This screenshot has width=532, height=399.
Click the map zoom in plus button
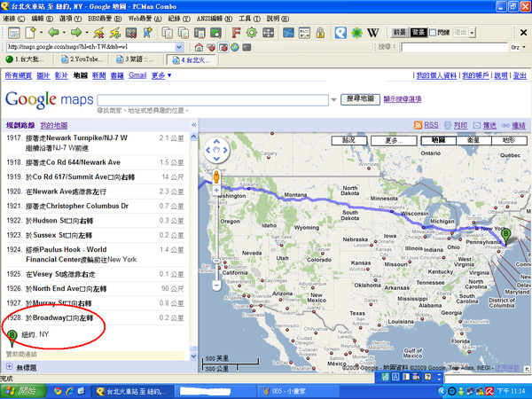[x=216, y=190]
